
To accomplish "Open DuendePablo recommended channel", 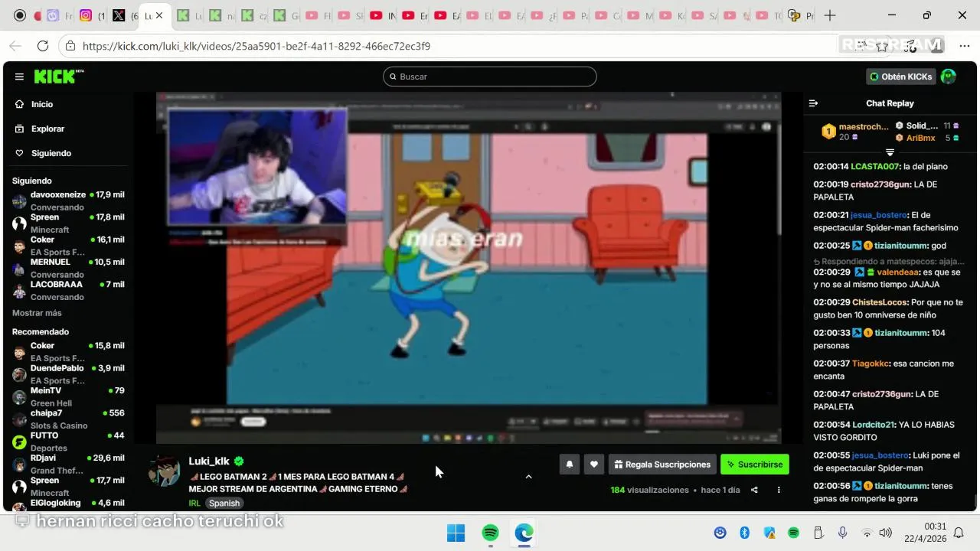I will click(67, 373).
